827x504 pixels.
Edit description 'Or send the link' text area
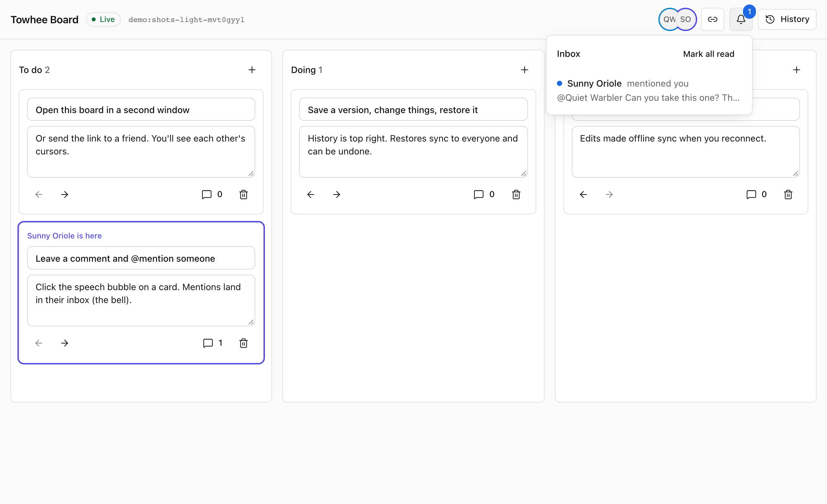[x=141, y=152]
